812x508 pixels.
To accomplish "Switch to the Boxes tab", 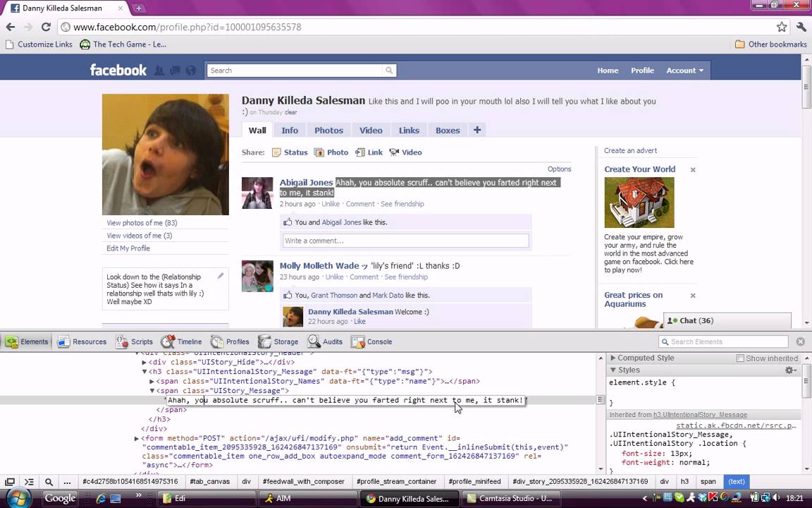I will pyautogui.click(x=448, y=130).
